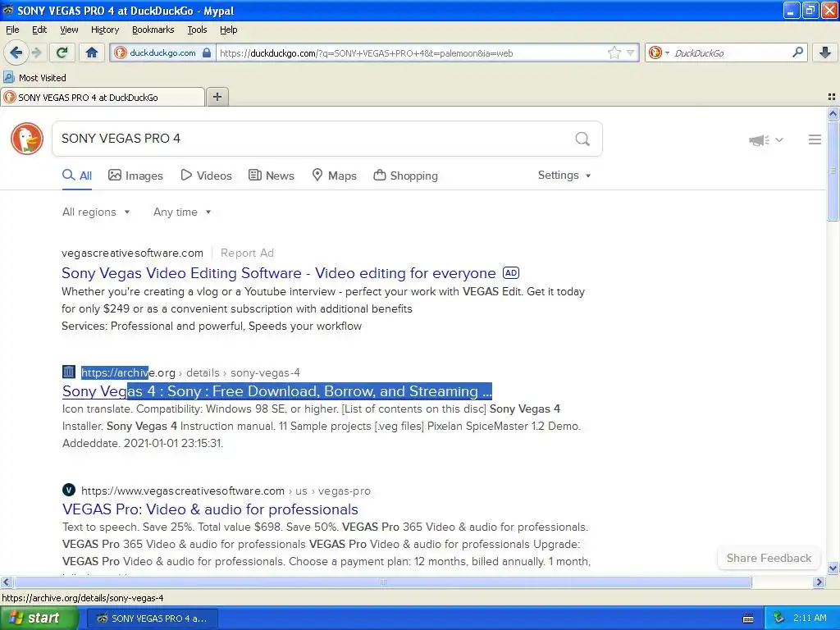
Task: Click the AD badge icon
Action: (x=510, y=273)
